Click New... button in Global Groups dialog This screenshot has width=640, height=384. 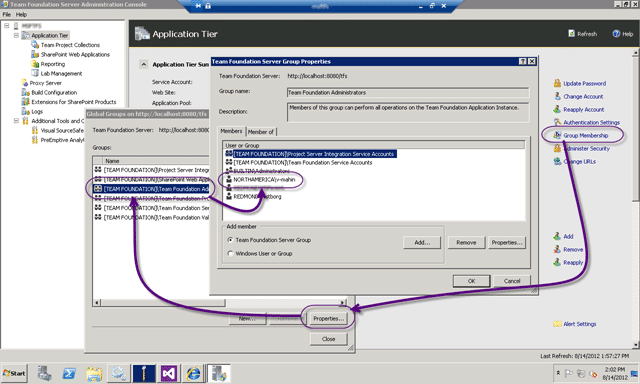(247, 318)
